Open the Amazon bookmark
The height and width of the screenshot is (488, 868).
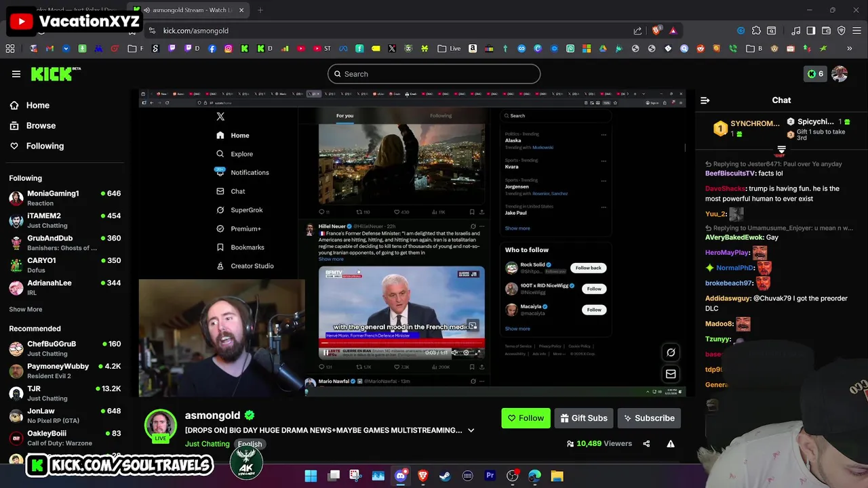[473, 49]
